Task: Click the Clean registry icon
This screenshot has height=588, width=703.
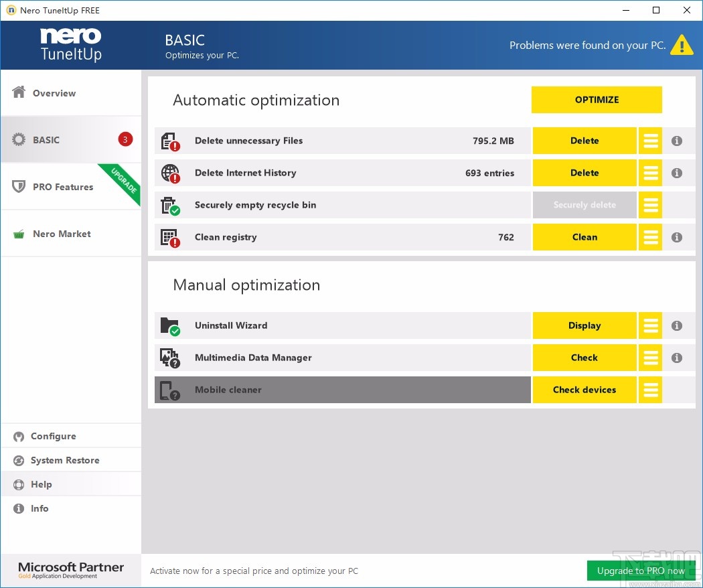Action: [170, 238]
